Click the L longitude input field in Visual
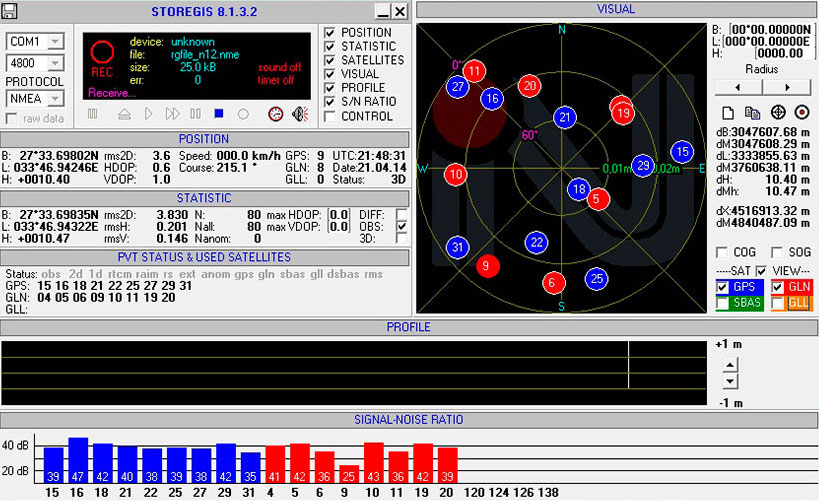 [768, 41]
